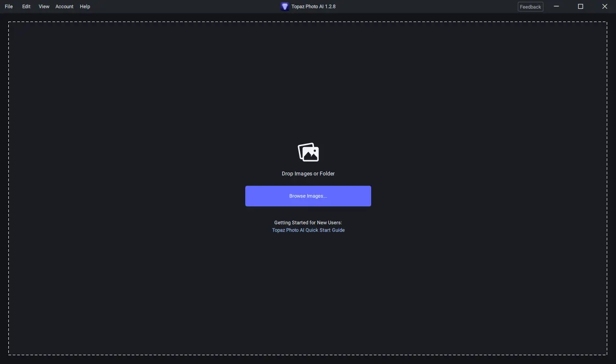Maximize the Topaz Photo AI window
Viewport: 616px width, 364px height.
click(580, 7)
